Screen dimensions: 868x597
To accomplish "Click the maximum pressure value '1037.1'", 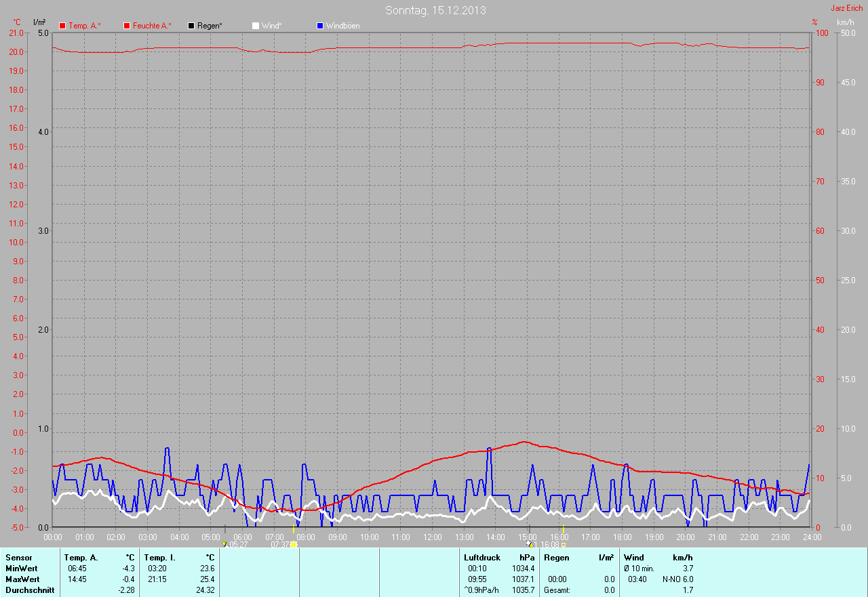I will tap(524, 579).
